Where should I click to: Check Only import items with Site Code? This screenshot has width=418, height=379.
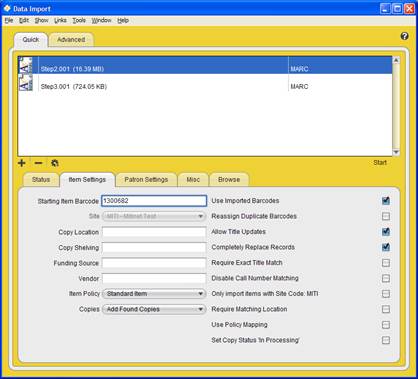pyautogui.click(x=386, y=294)
